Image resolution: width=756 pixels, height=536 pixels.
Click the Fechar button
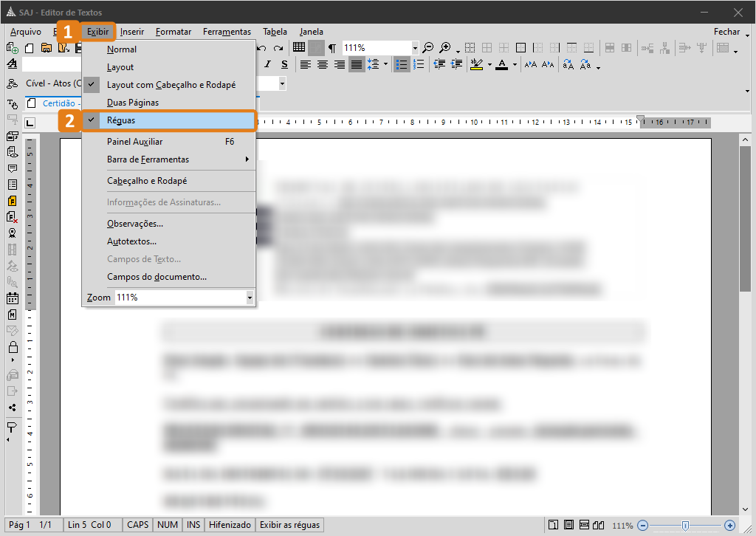726,31
